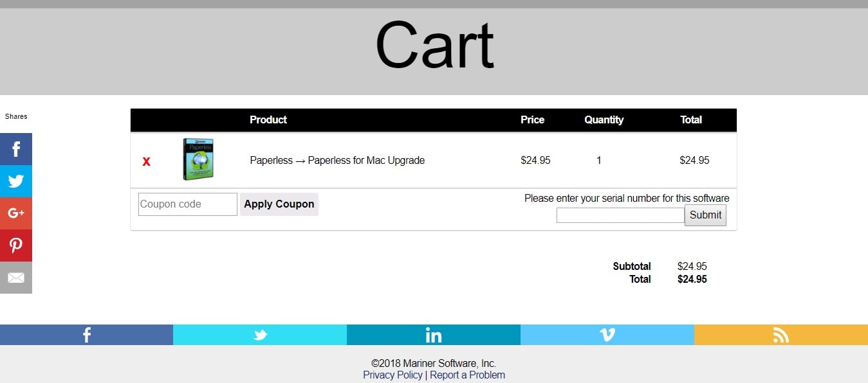868x383 pixels.
Task: Share via Twitter in left sidebar
Action: [x=16, y=181]
